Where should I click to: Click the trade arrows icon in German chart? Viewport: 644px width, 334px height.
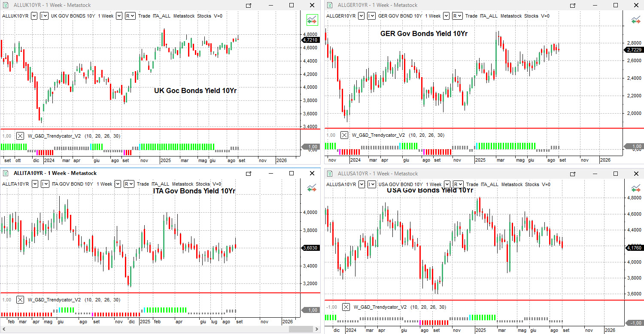point(636,20)
